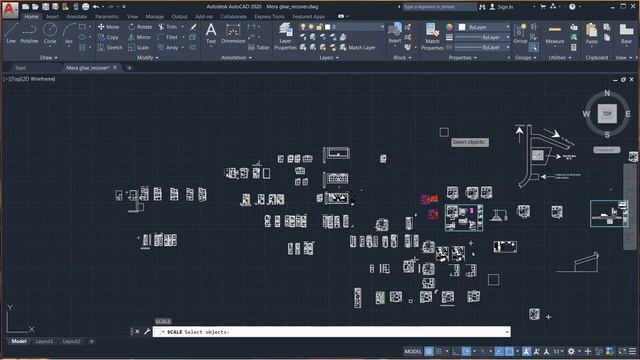Screen dimensions: 640x360
Task: Click the Fillet tool
Action: tap(168, 37)
